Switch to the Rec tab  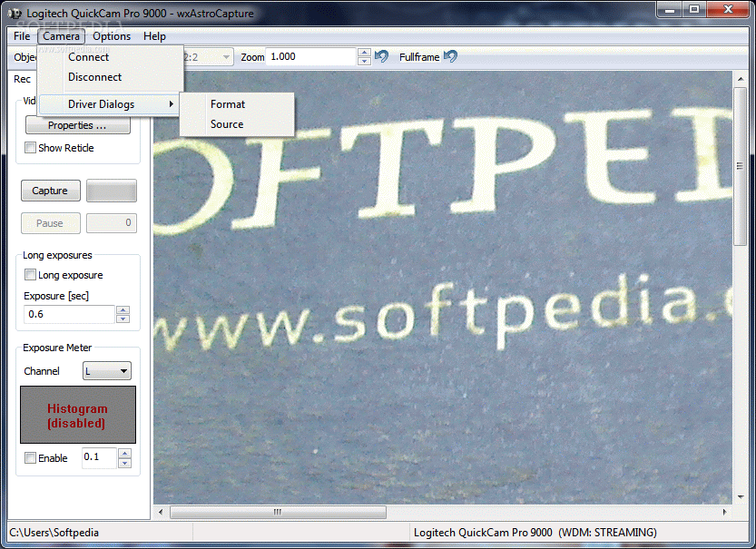22,79
